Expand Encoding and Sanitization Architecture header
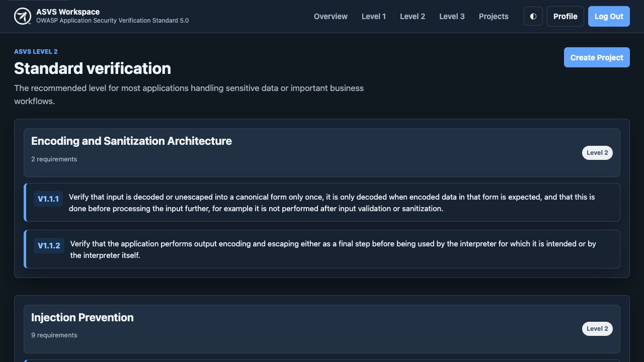The width and height of the screenshot is (644, 362). click(322, 152)
